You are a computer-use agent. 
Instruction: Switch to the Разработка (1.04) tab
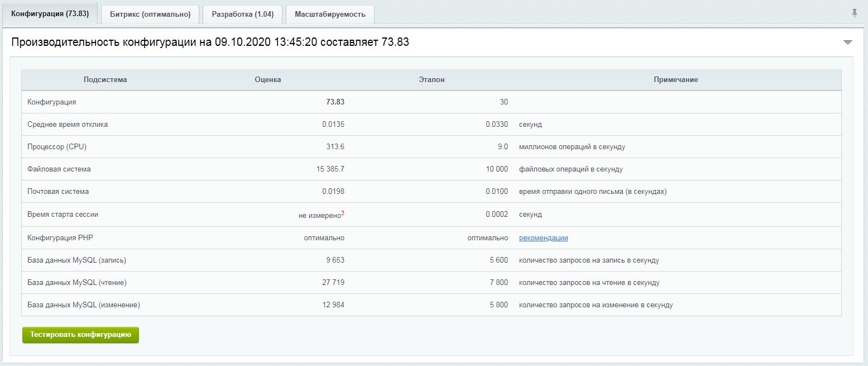tap(243, 15)
